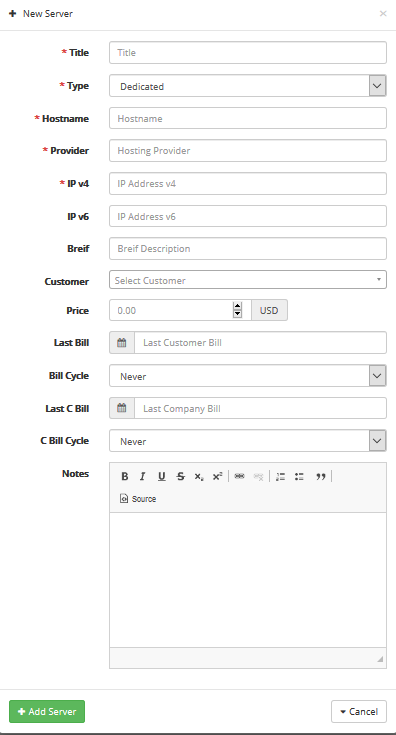The height and width of the screenshot is (735, 396).
Task: Click the green Add Server button
Action: [x=47, y=712]
